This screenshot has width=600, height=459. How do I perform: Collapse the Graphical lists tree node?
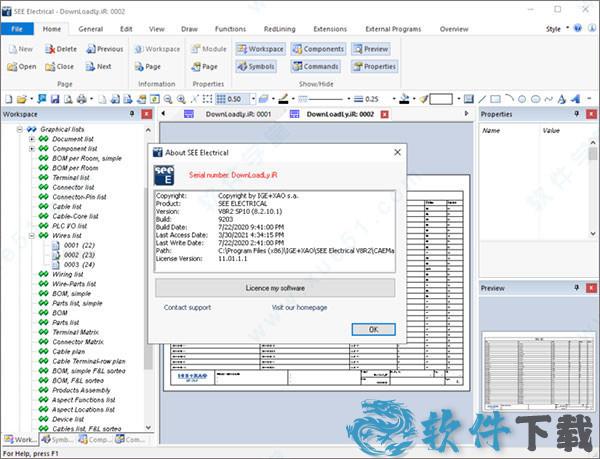20,129
